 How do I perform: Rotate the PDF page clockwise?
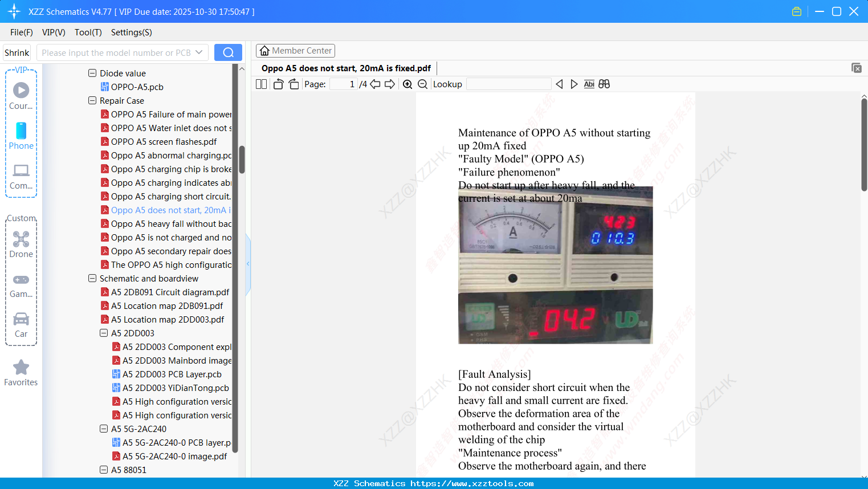point(294,84)
